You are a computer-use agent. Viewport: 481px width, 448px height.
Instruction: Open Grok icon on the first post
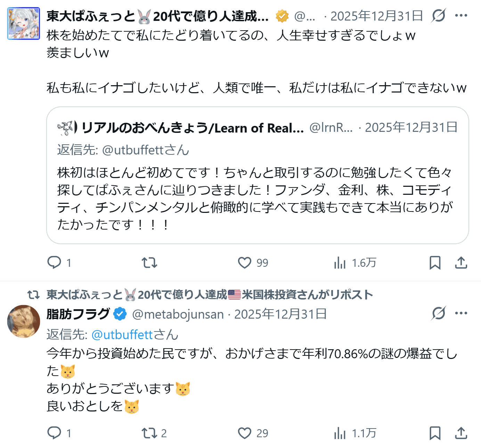point(439,16)
